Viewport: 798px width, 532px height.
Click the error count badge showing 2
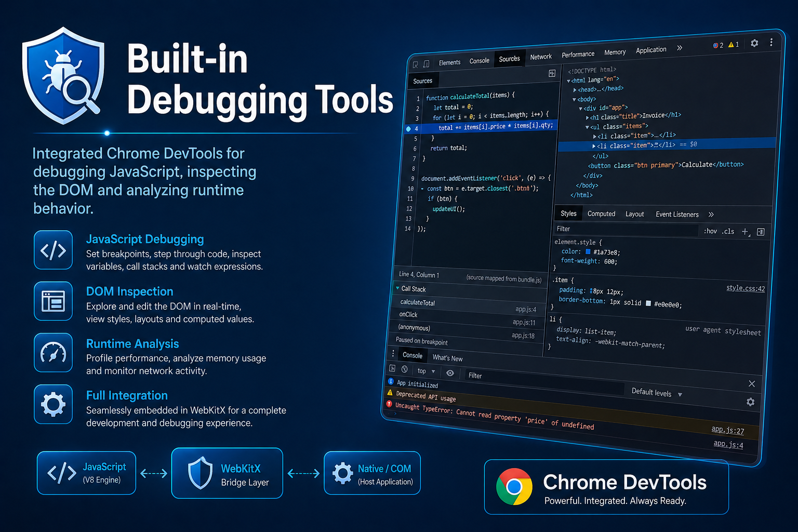pos(718,45)
